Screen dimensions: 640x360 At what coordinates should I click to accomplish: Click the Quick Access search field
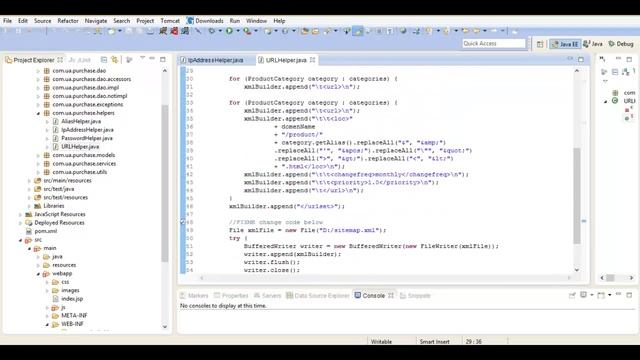coord(494,43)
